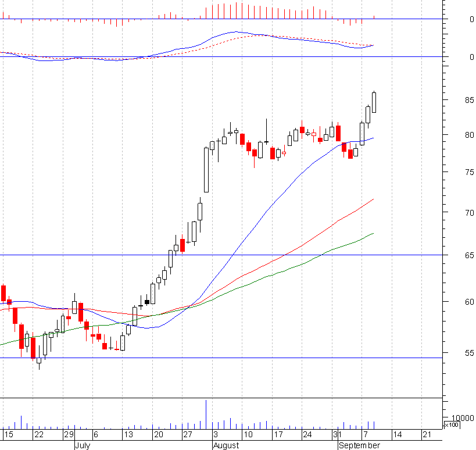The width and height of the screenshot is (476, 450).
Task: Click the date label 24
Action: (307, 434)
